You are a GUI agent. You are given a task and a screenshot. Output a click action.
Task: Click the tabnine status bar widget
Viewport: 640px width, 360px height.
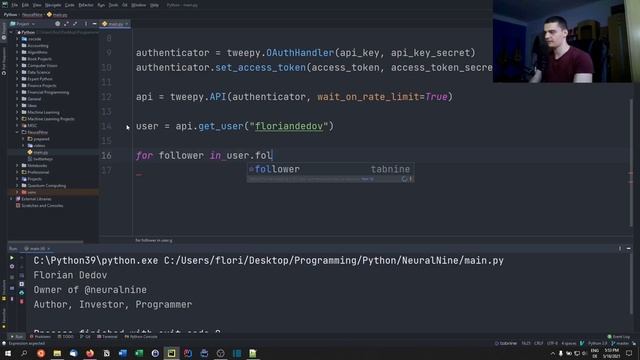[506, 343]
